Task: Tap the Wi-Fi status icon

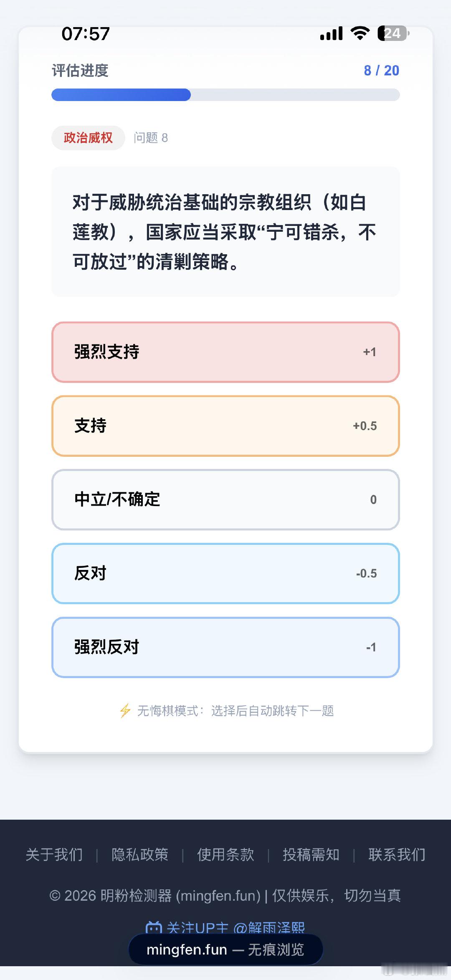Action: pyautogui.click(x=360, y=33)
